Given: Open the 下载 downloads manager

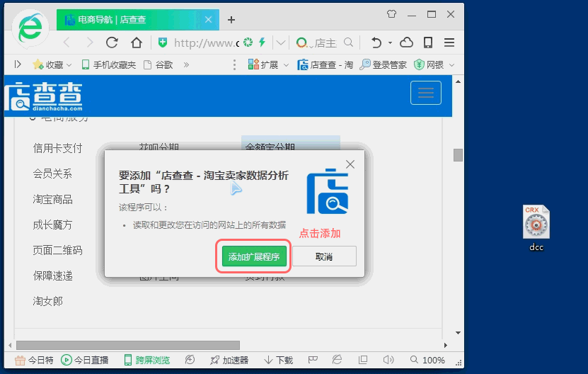Looking at the screenshot, I should click(x=278, y=360).
